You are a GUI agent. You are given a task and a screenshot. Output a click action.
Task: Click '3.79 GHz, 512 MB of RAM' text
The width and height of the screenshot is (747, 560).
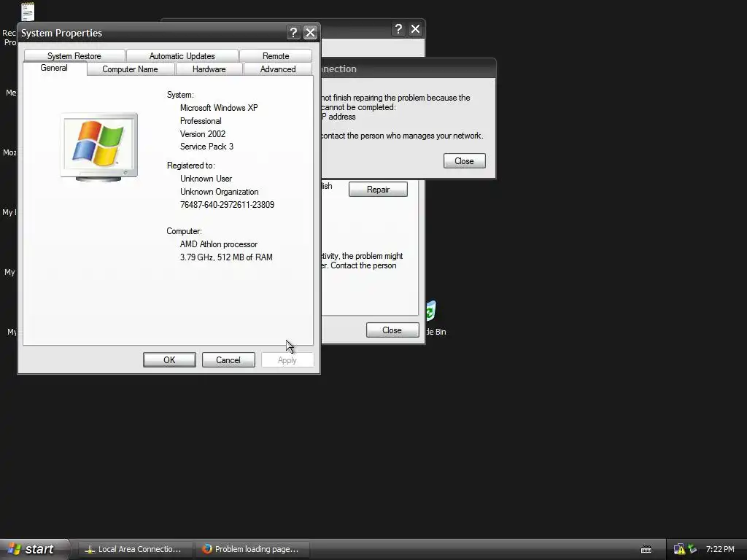[x=226, y=257]
